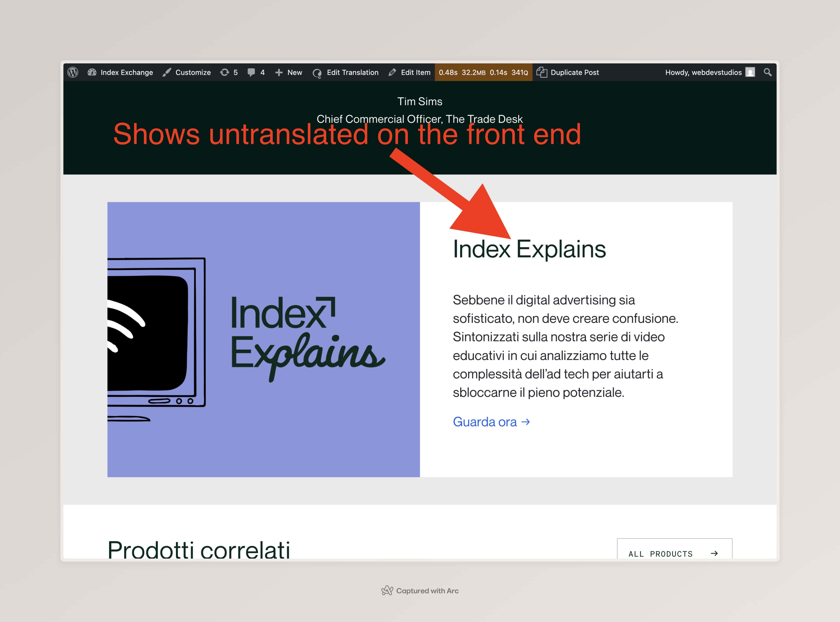This screenshot has height=622, width=840.
Task: Click the comments bubble icon
Action: pyautogui.click(x=251, y=72)
